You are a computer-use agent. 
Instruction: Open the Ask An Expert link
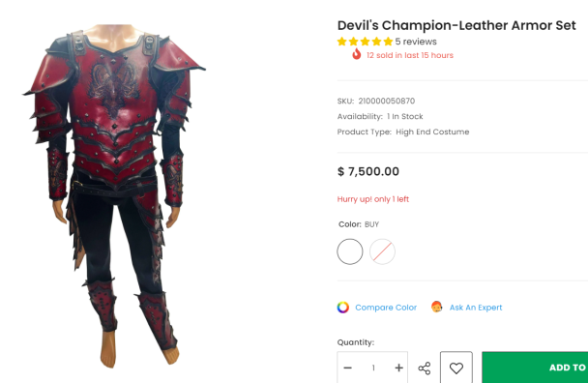476,308
